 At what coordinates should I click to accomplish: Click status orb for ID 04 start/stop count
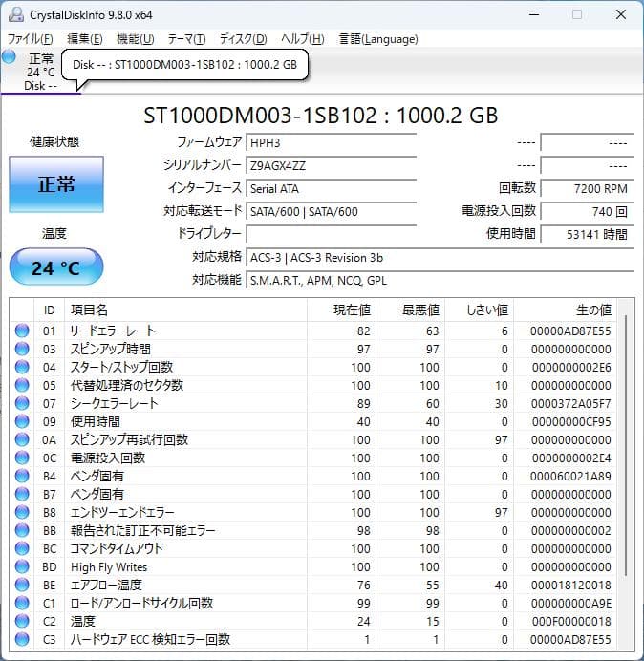tap(22, 367)
